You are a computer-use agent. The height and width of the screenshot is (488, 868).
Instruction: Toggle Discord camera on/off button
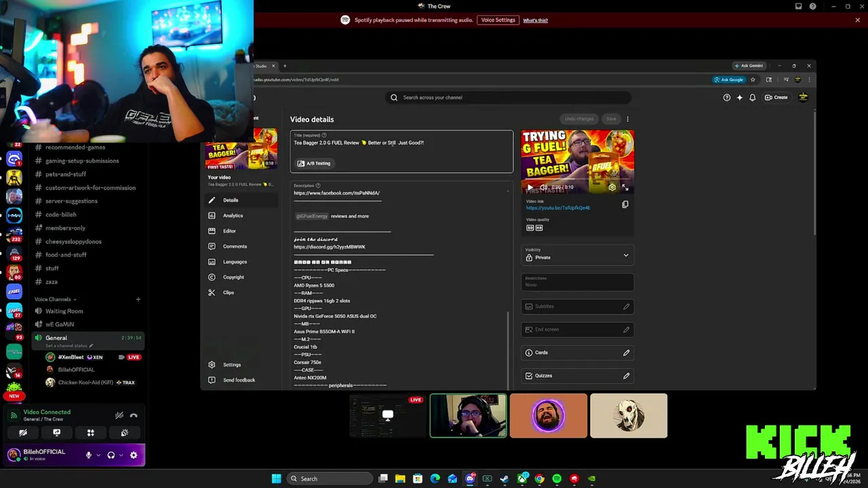click(23, 432)
